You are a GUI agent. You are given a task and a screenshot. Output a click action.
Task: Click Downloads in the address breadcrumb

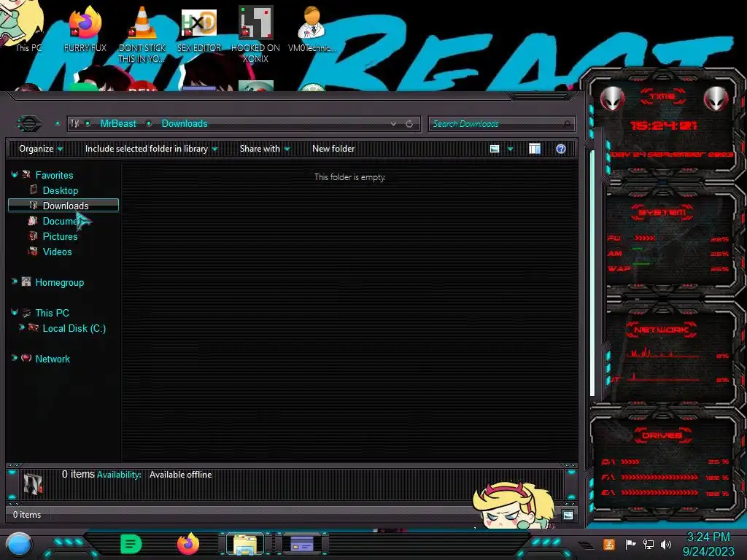point(185,124)
